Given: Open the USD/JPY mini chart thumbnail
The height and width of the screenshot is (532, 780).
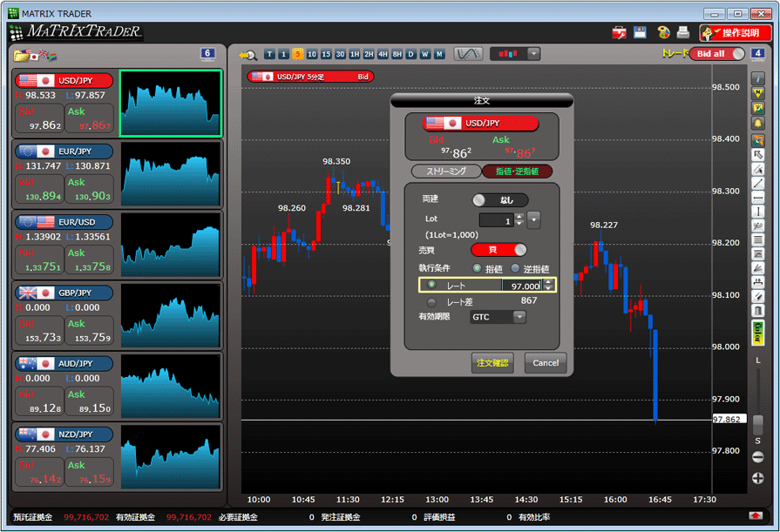Looking at the screenshot, I should tap(170, 103).
